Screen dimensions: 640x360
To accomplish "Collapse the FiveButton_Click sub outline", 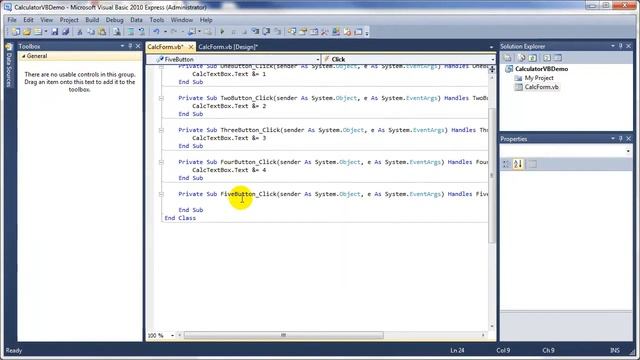I will coord(161,194).
